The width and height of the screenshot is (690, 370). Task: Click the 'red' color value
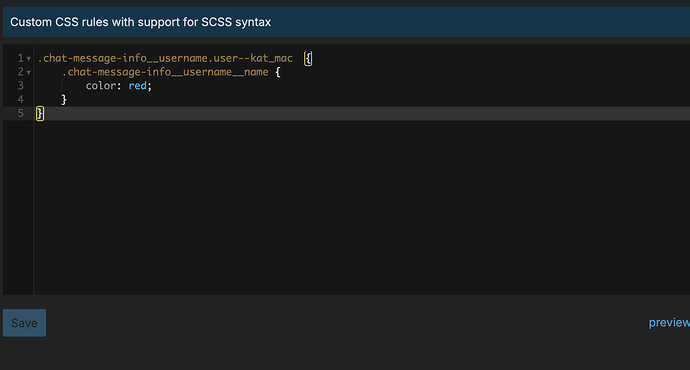137,86
